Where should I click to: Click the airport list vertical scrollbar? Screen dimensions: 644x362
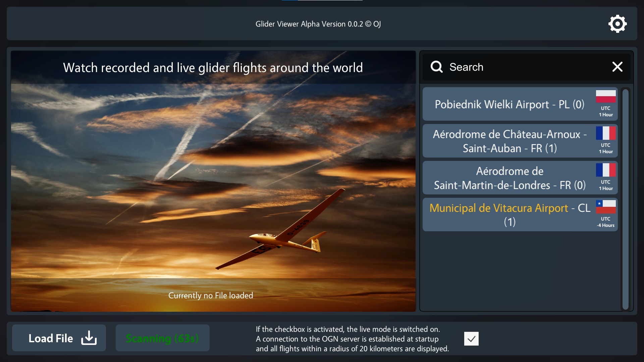(x=625, y=199)
